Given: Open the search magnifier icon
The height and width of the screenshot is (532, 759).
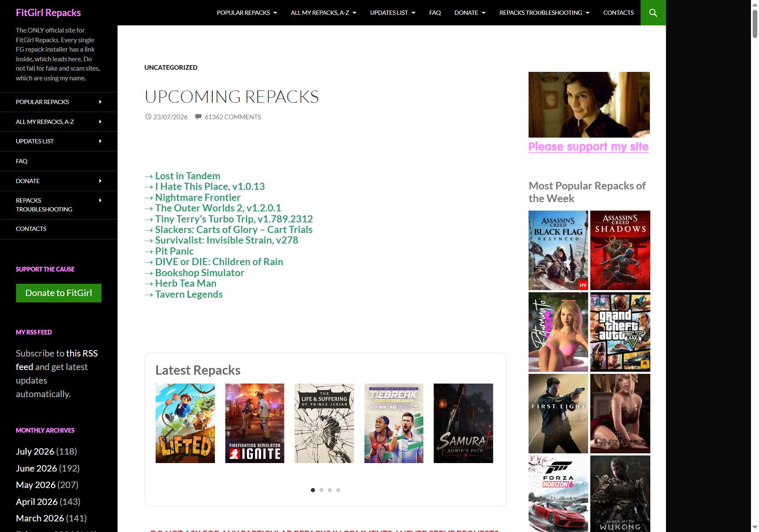Looking at the screenshot, I should [653, 13].
